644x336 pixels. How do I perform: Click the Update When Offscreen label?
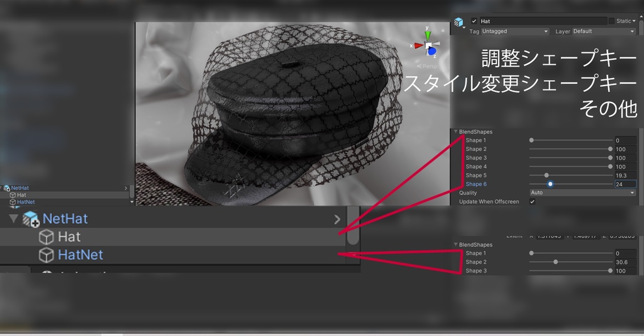(489, 202)
